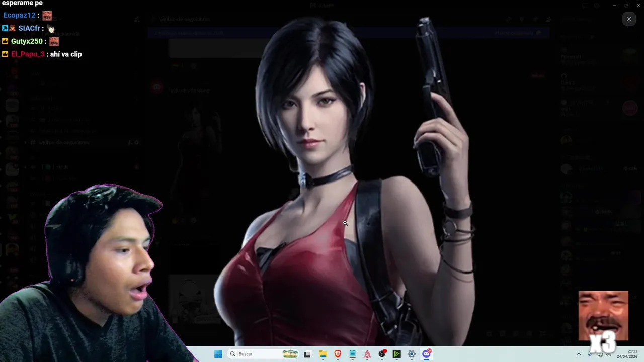The image size is (644, 362).
Task: Click the search highlights island picture in Buscar
Action: [x=290, y=354]
